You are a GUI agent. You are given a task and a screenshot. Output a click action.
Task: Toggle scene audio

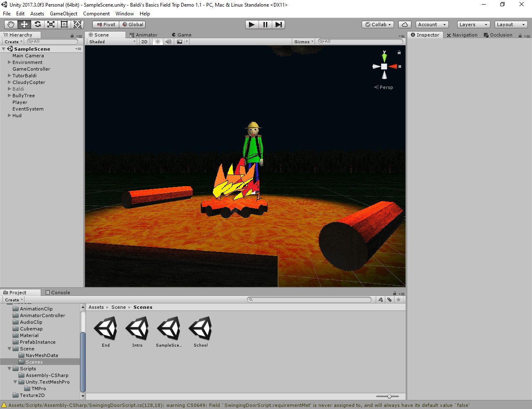(168, 42)
